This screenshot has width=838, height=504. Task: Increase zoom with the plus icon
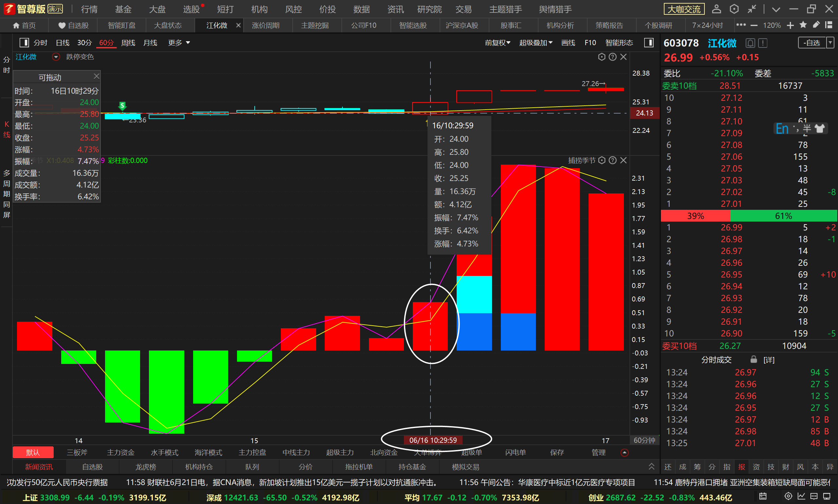coord(791,26)
